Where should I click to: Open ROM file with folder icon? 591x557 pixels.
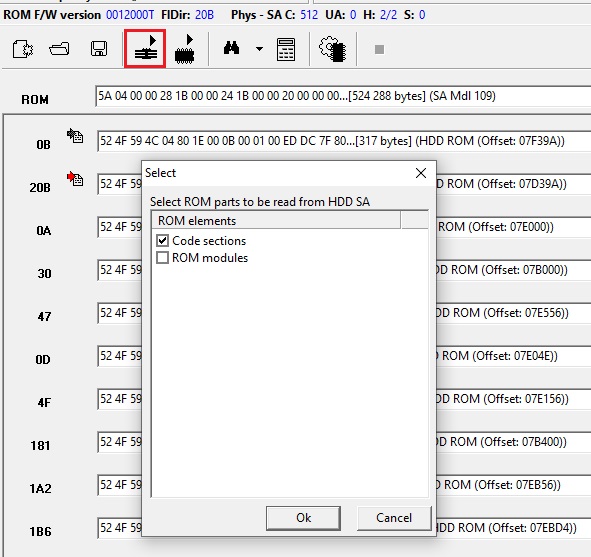click(x=60, y=49)
